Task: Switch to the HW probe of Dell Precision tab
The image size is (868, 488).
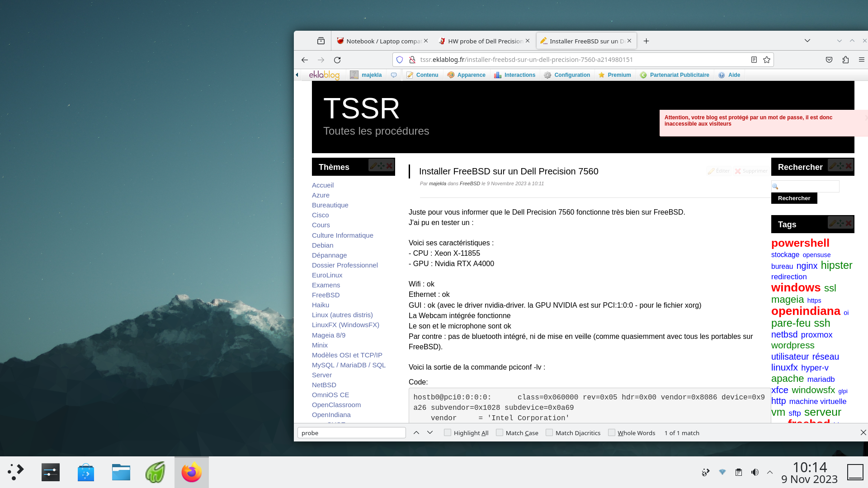Action: coord(484,41)
